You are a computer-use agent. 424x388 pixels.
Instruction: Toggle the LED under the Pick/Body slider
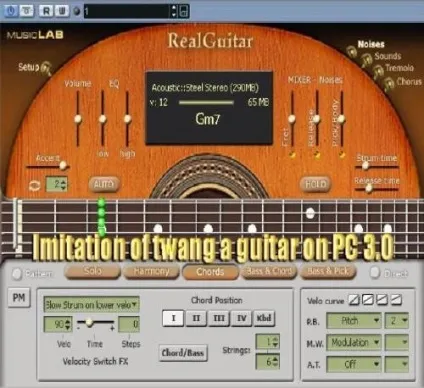point(342,154)
